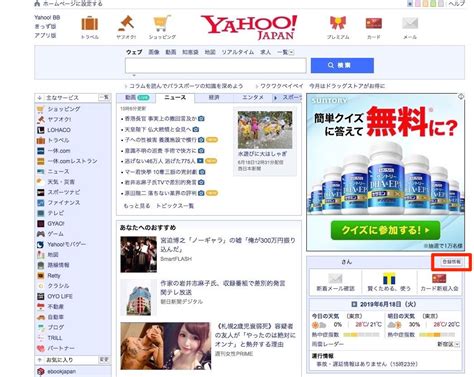This screenshot has width=474, height=377.
Task: Open the ヤフオク! gavel icon in the header
Action: 126,23
